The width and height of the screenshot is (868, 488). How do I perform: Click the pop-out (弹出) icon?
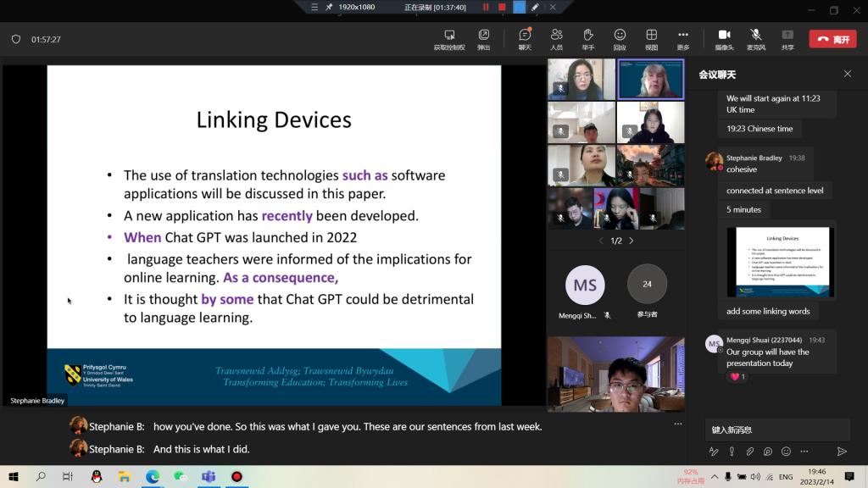coord(483,36)
